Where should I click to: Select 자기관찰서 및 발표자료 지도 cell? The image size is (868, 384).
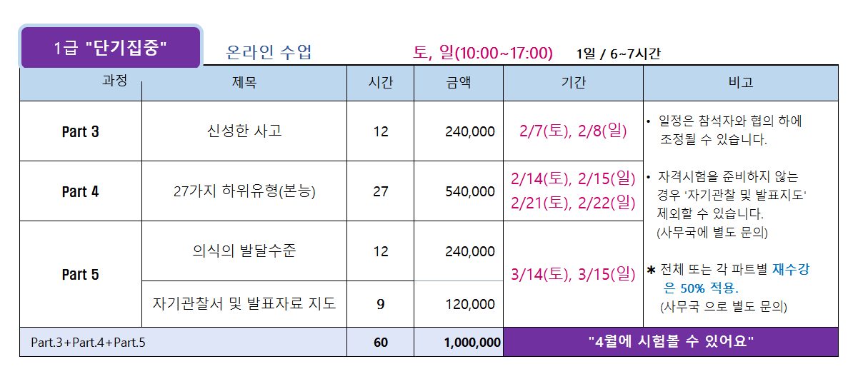(244, 303)
